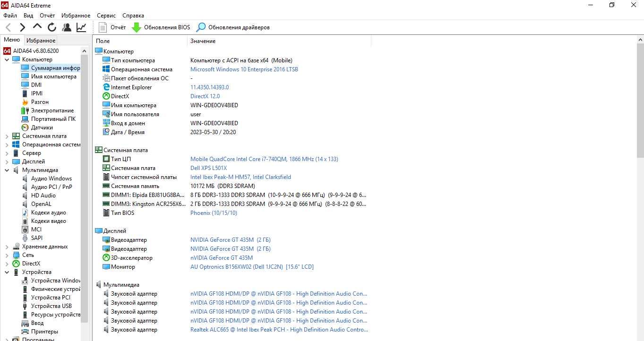This screenshot has height=341, width=644.
Task: Select OpenAL tree item
Action: click(x=36, y=204)
